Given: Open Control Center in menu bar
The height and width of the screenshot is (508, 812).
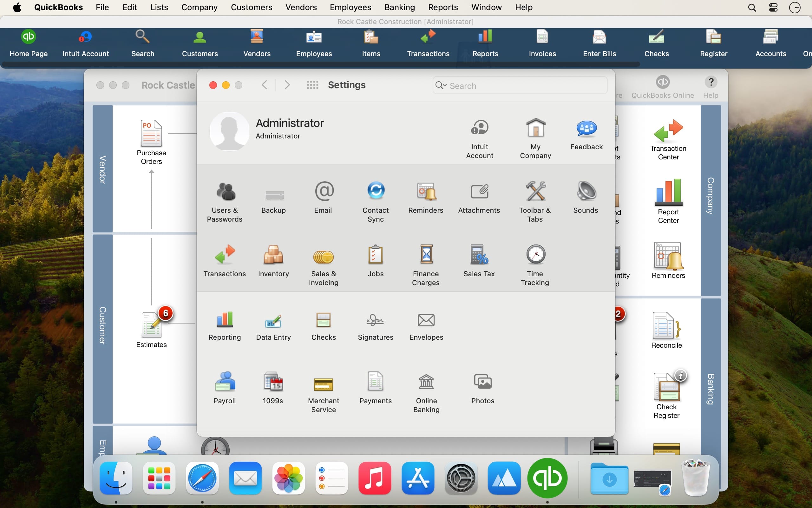Looking at the screenshot, I should [773, 7].
